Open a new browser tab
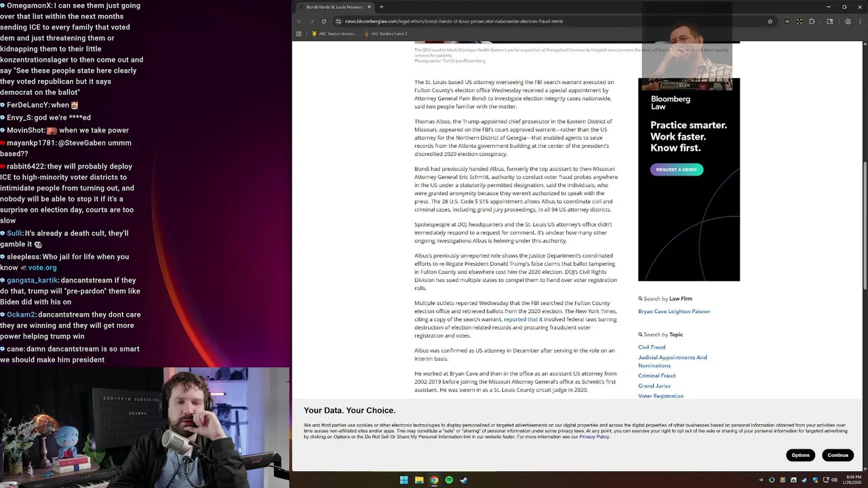 (x=381, y=7)
